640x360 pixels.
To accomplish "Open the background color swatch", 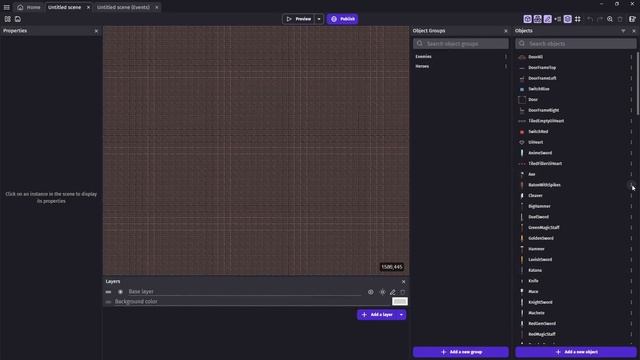I will coord(400,302).
